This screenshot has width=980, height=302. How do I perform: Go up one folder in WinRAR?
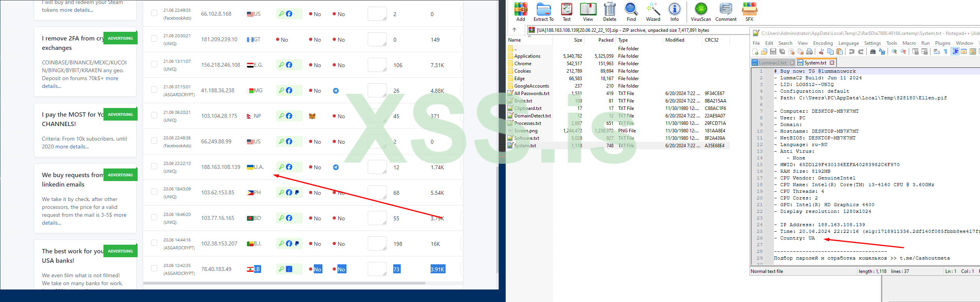(514, 30)
